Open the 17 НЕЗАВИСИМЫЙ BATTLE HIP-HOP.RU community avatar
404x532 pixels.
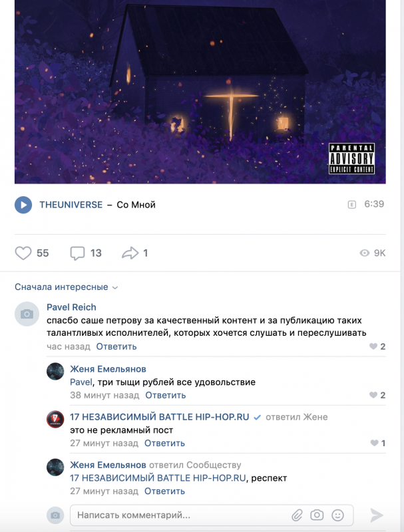(55, 420)
